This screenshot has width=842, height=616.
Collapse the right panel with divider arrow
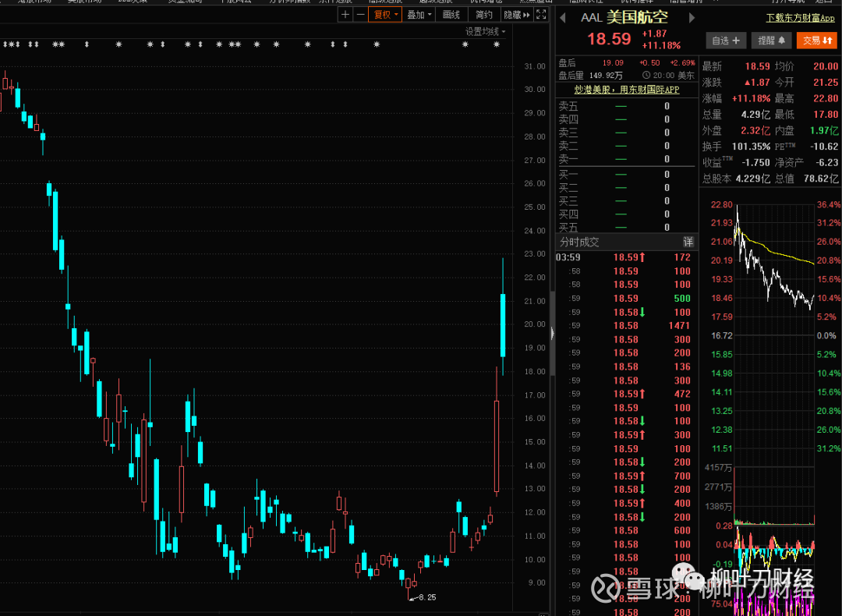(x=553, y=334)
